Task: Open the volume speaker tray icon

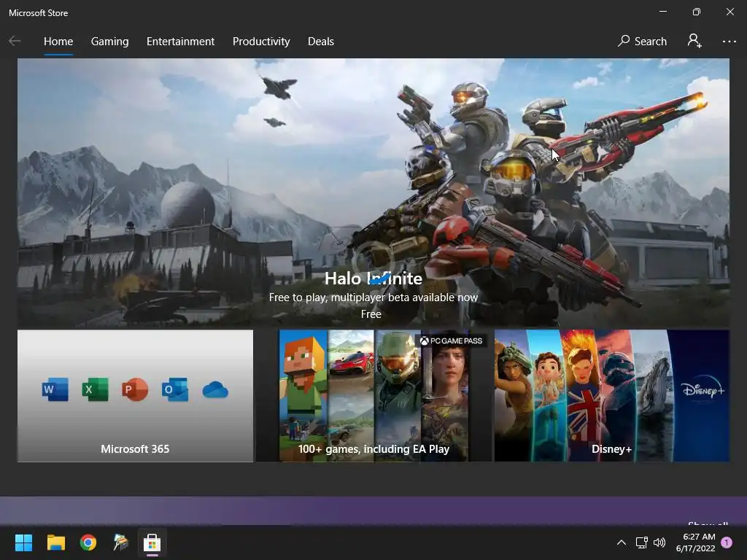Action: [659, 542]
